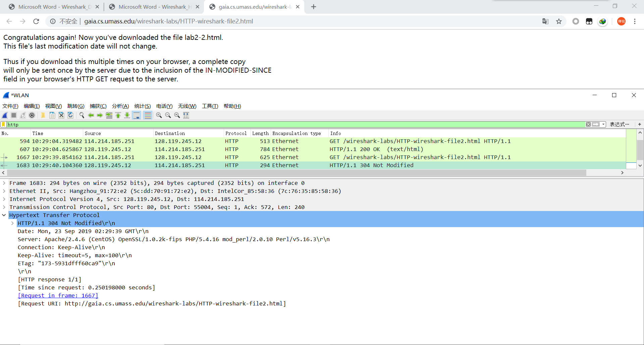644x345 pixels.
Task: Follow the Request in frame: 1667 link
Action: tap(58, 295)
